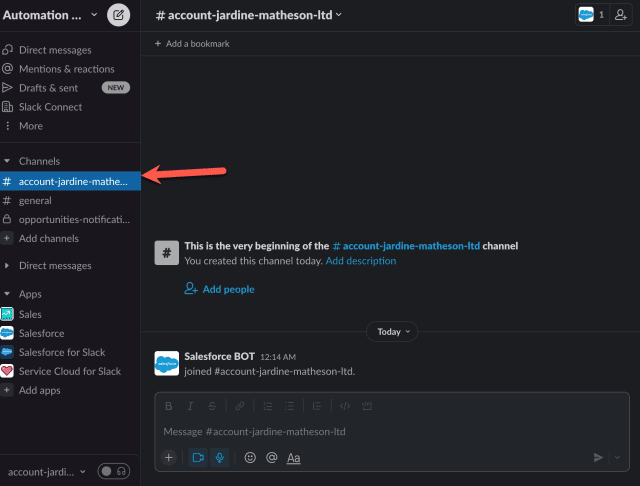Open Mentions & reactions in sidebar

[x=66, y=69]
